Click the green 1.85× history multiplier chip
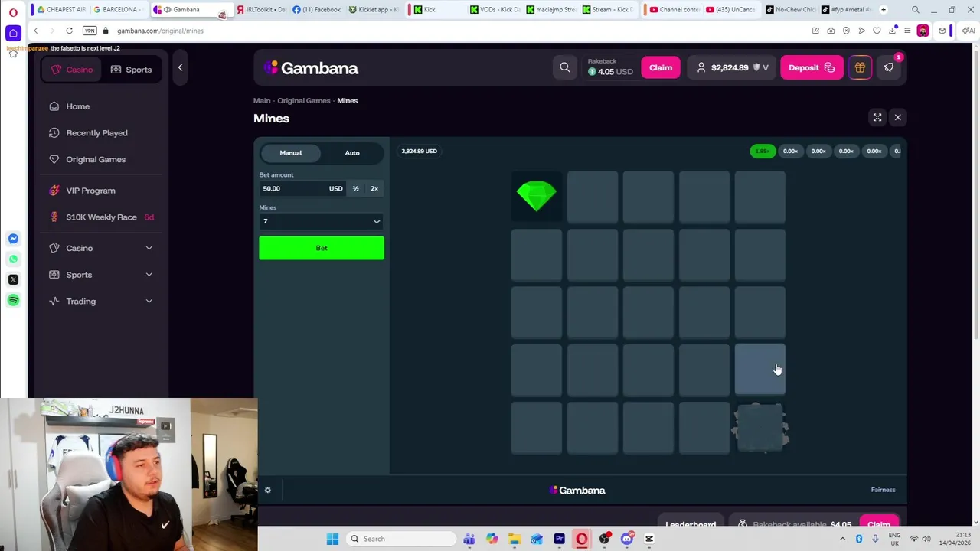 [763, 151]
